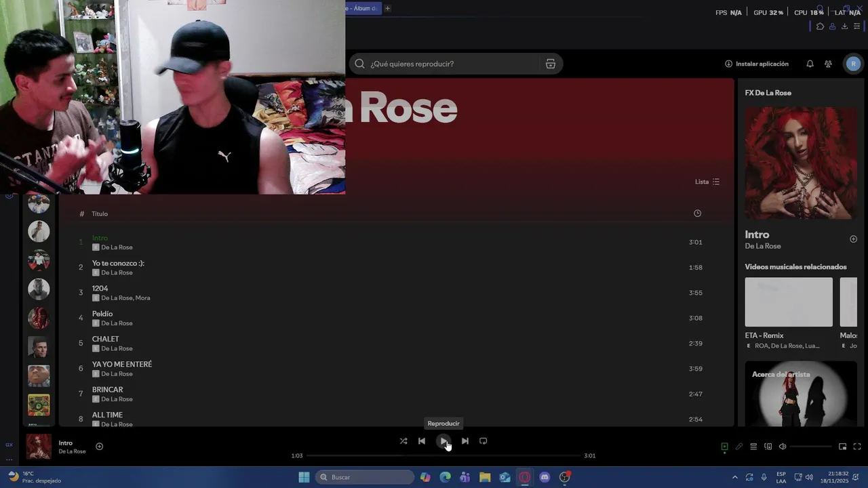Click Instalar aplicación
Viewport: 868px width, 488px height.
757,64
